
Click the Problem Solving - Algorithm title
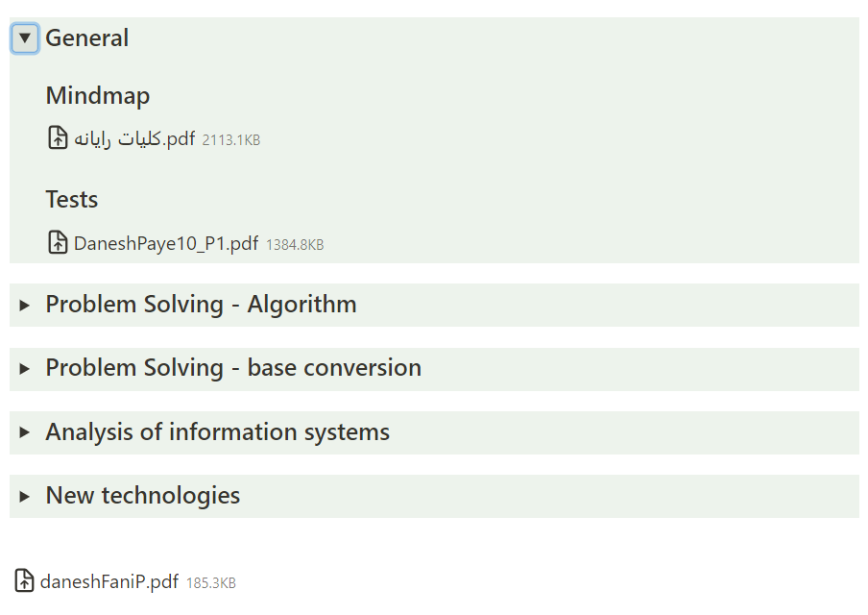click(201, 305)
